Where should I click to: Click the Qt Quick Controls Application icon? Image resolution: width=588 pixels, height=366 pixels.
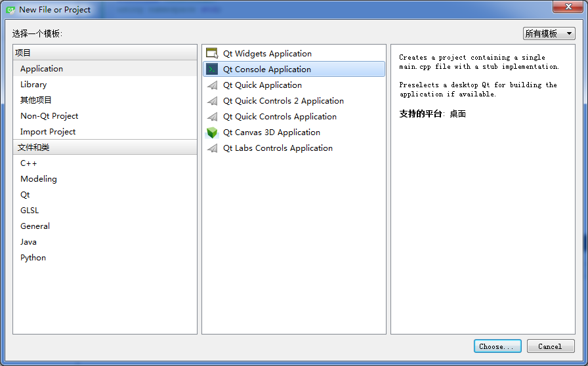pos(212,117)
